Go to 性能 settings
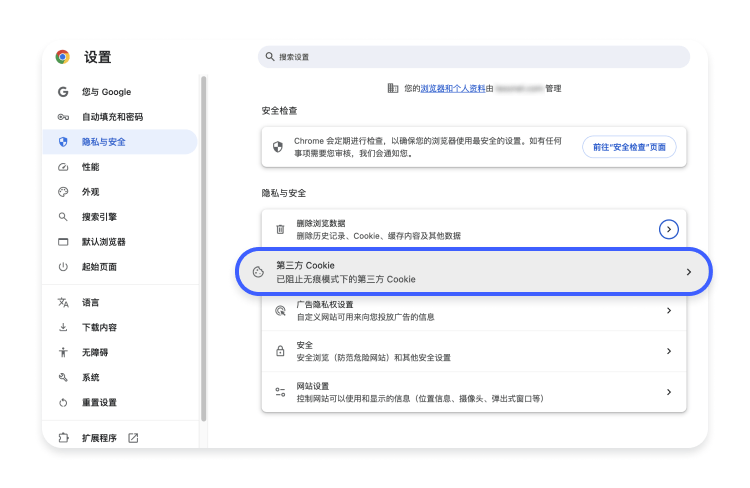Viewport: 750px width, 488px height. click(120, 167)
